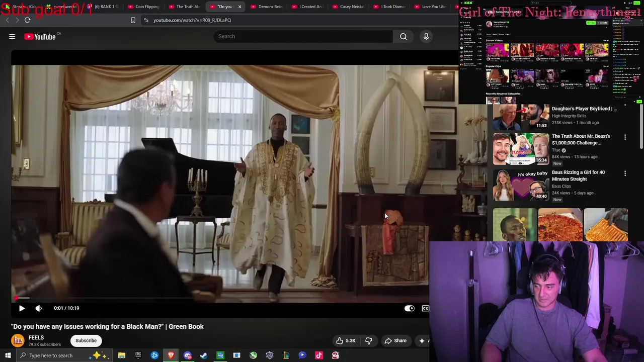This screenshot has height=362, width=644.
Task: Close the active 'Do you' tab
Action: coord(239,7)
